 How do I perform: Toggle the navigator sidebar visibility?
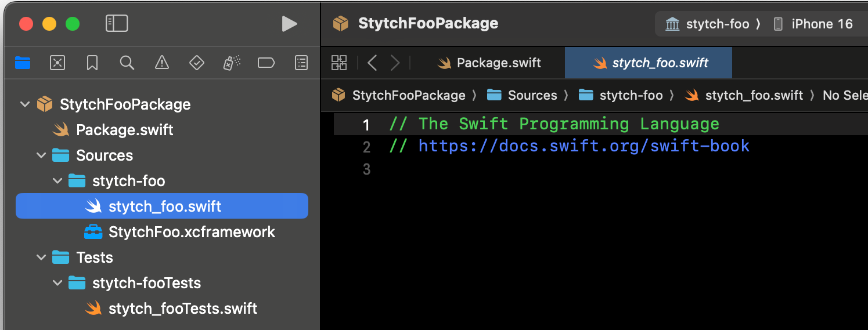click(x=117, y=24)
